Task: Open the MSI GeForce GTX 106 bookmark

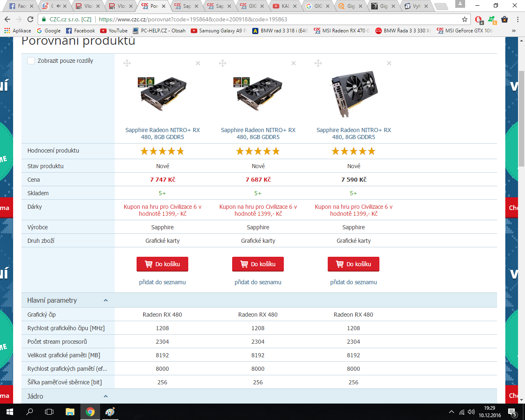Action: [x=465, y=31]
